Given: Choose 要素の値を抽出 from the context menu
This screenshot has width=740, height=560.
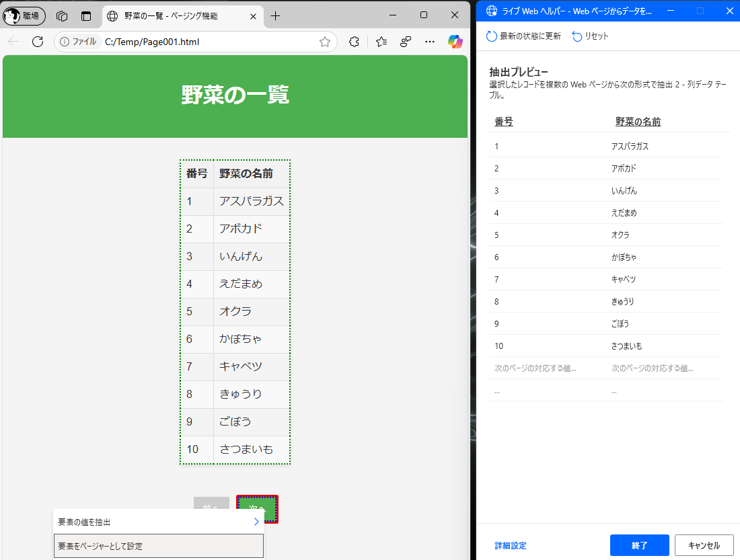Looking at the screenshot, I should pos(159,522).
